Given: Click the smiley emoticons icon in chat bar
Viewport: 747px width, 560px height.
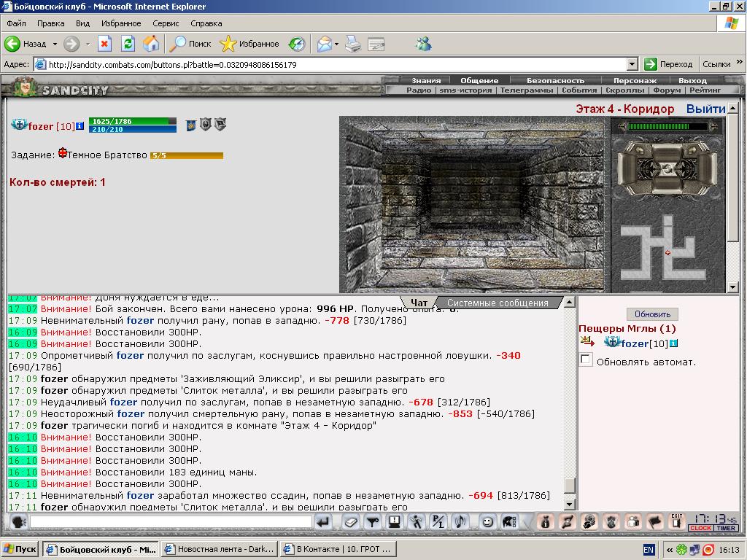Looking at the screenshot, I should (487, 522).
